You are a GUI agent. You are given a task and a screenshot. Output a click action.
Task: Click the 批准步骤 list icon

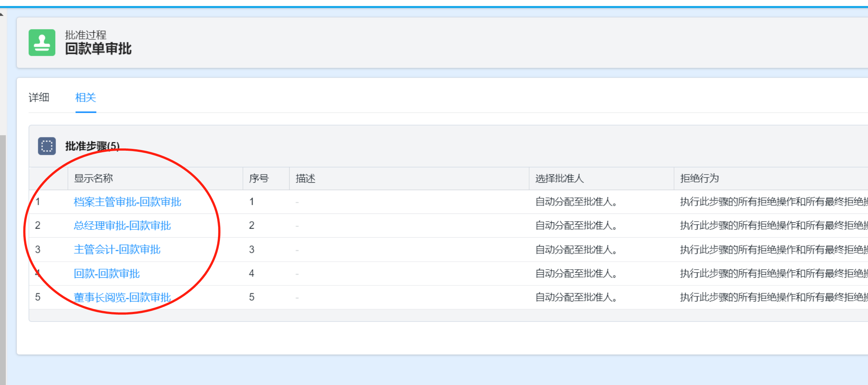pyautogui.click(x=47, y=146)
